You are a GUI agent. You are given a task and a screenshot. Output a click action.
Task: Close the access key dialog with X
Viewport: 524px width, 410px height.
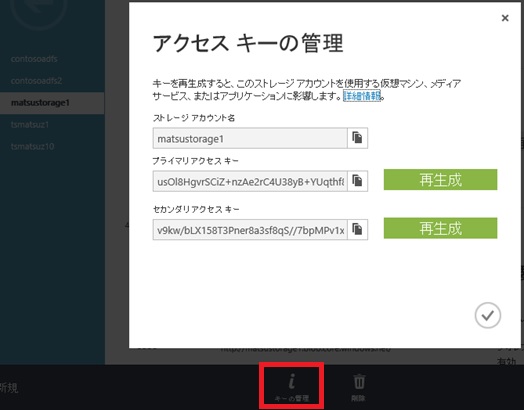click(505, 18)
